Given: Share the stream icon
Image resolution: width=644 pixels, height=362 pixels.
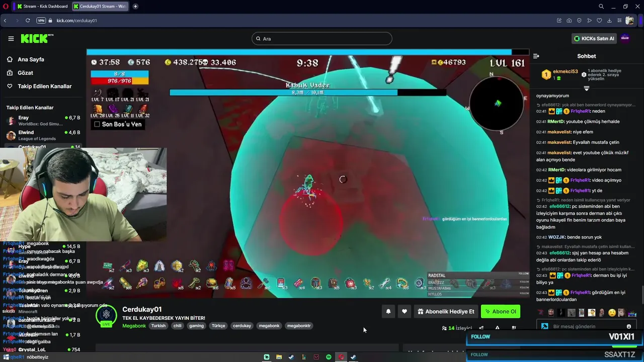Looking at the screenshot, I should tap(481, 328).
